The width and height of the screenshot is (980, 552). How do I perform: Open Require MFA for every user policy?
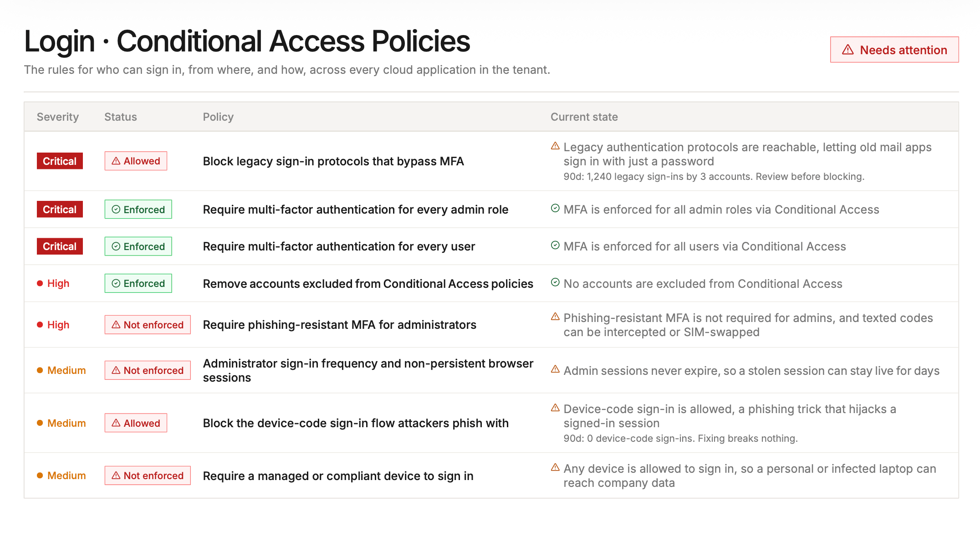[339, 246]
